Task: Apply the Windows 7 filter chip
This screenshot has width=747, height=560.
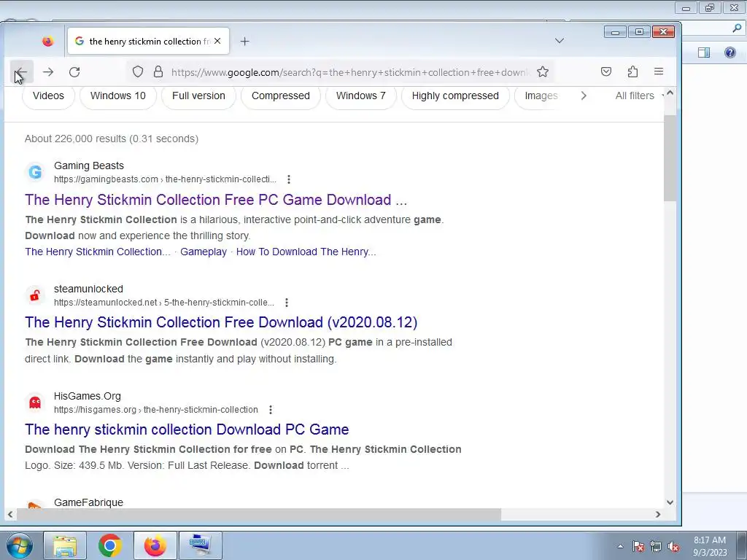Action: tap(360, 96)
